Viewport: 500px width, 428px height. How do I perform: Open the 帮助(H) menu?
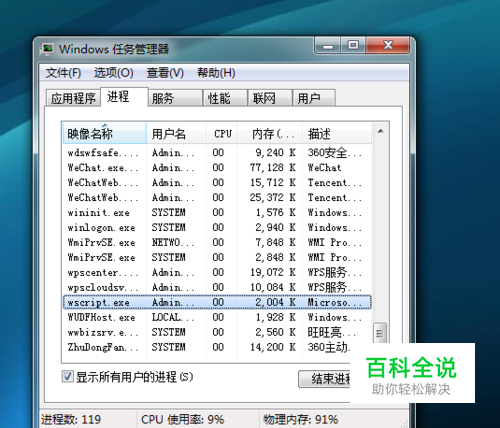216,73
